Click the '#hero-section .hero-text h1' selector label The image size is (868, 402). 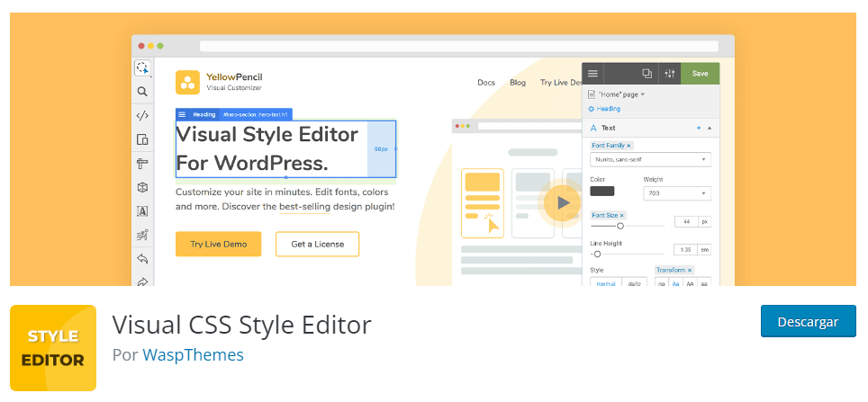[x=255, y=114]
